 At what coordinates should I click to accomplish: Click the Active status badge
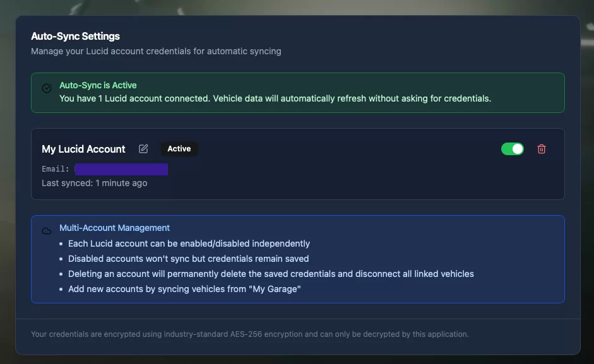pyautogui.click(x=179, y=149)
